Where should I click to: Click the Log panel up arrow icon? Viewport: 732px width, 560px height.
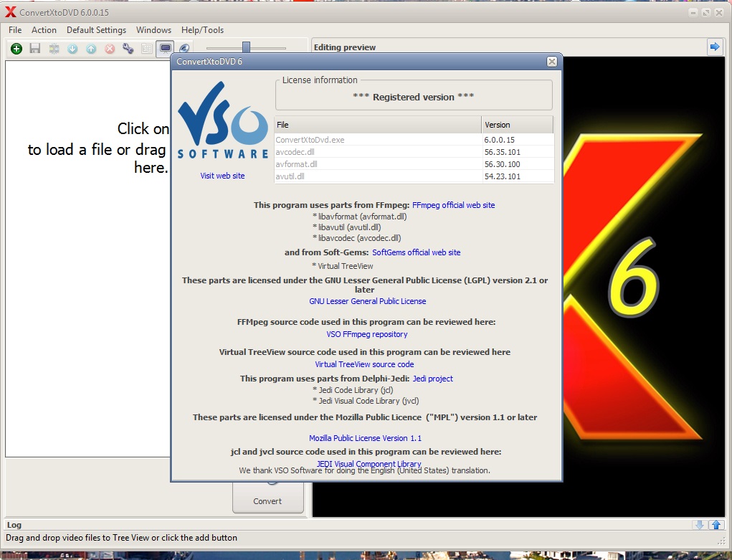click(x=716, y=525)
